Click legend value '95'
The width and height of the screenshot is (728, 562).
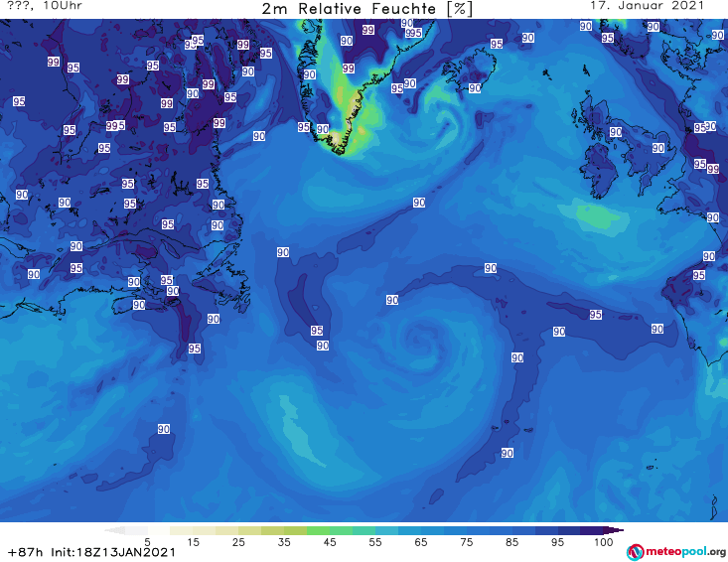(x=557, y=542)
